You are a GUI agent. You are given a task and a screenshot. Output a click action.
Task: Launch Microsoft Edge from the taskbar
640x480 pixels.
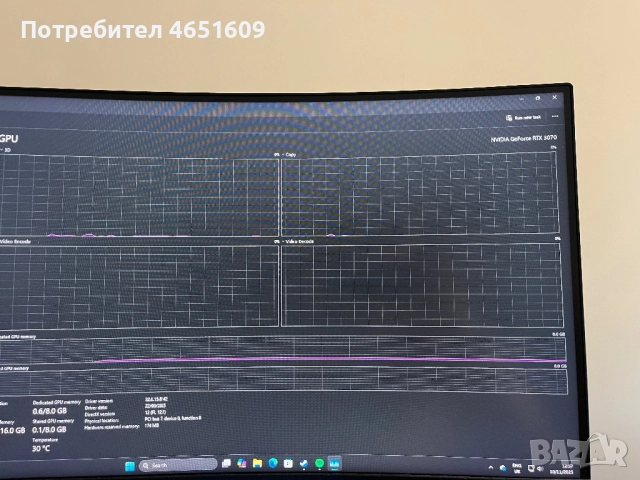(273, 463)
